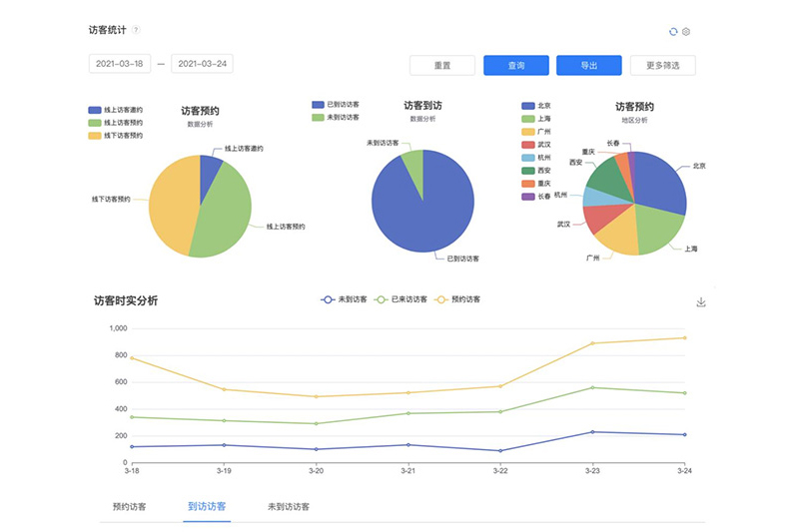Toggle 线上访客邀约 legend entry in first pie
Viewport: 799px width, 532px height.
[x=115, y=110]
